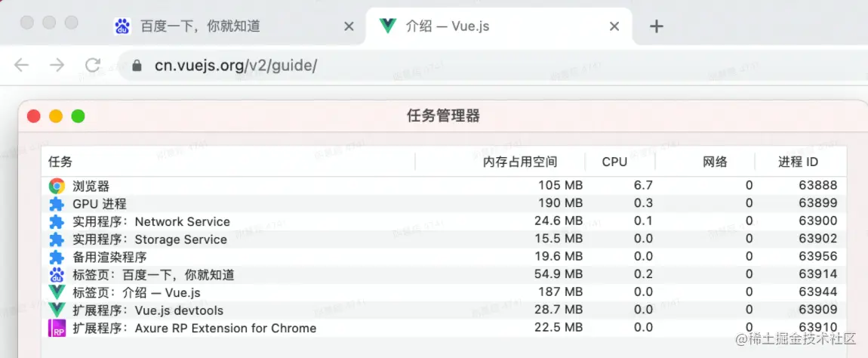Click the Vue icon beside Vue.js devtools

coord(57,310)
